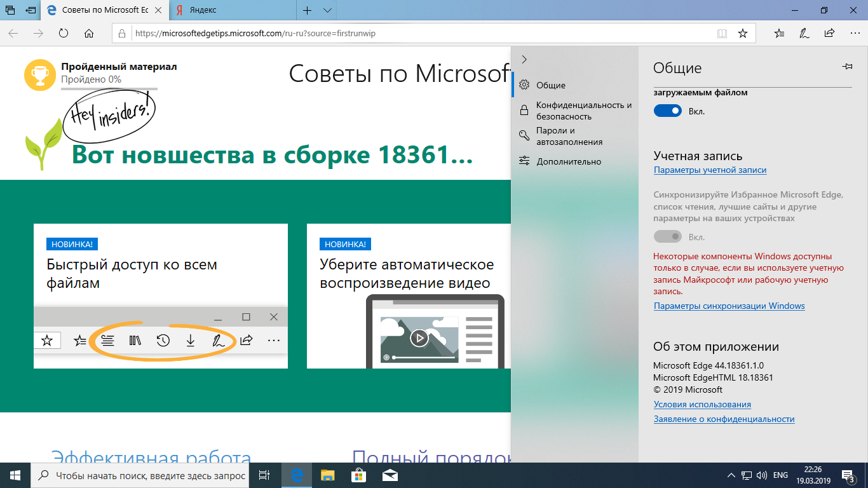Open a new tab with plus button

point(308,10)
